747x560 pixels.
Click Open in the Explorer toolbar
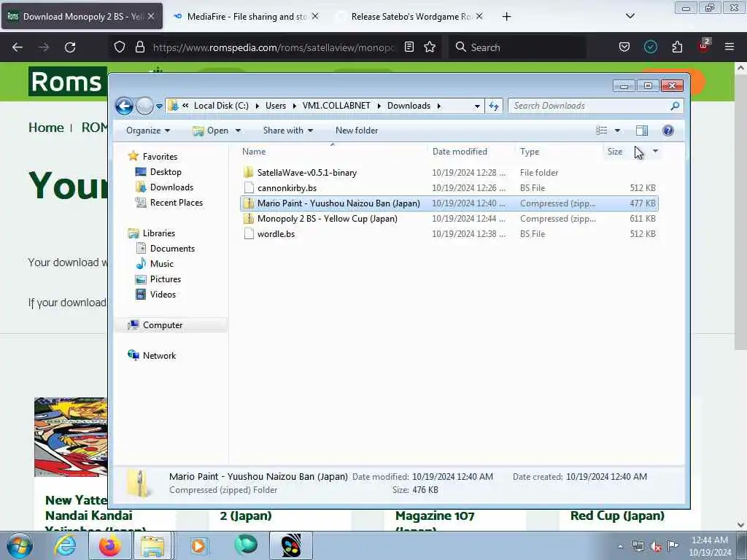[211, 131]
